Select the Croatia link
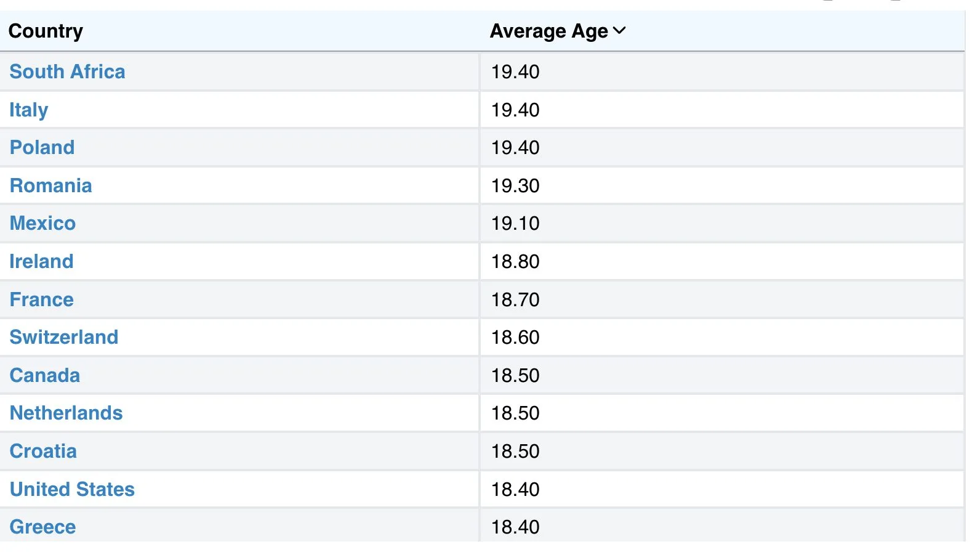 pos(43,451)
